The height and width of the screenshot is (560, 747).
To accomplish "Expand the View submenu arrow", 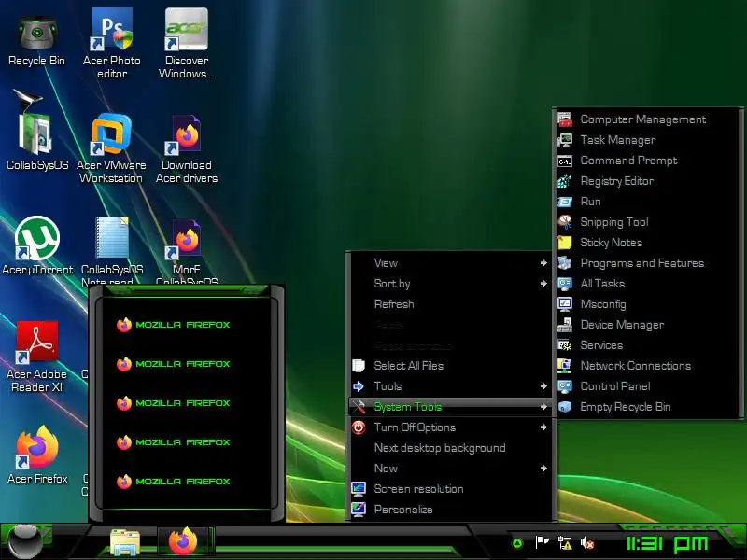I will point(543,263).
